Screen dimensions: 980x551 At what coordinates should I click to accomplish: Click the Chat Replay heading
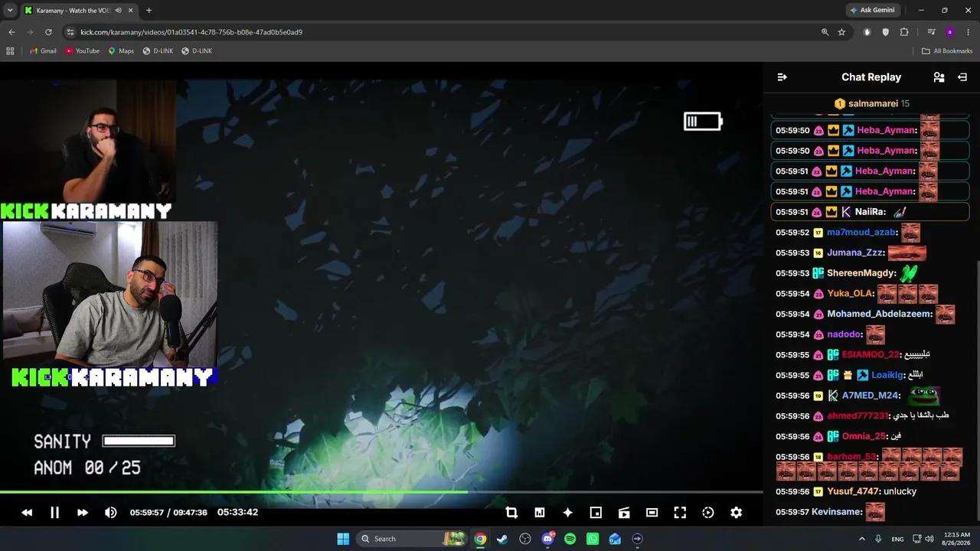pos(871,77)
